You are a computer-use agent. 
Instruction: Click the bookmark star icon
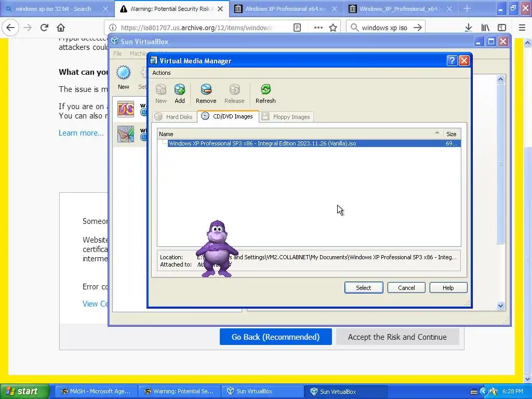tap(333, 28)
